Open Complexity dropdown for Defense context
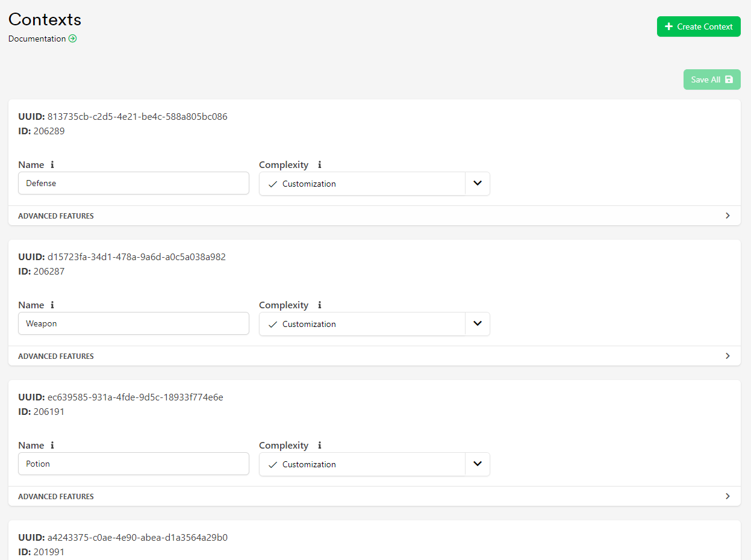751x560 pixels. (478, 184)
